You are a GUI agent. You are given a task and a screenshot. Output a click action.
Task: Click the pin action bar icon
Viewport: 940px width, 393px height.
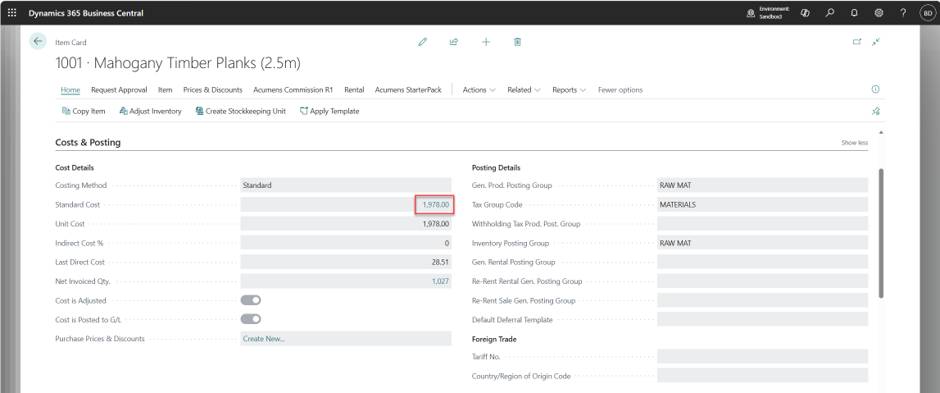click(x=876, y=111)
